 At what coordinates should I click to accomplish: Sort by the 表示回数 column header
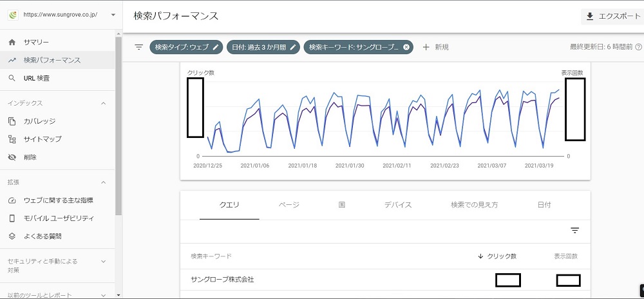tap(565, 256)
